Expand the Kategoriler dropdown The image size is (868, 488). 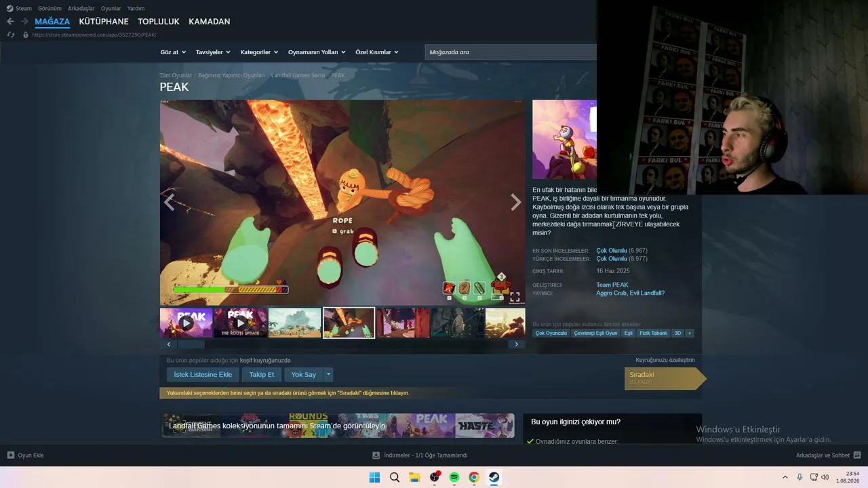click(x=260, y=52)
